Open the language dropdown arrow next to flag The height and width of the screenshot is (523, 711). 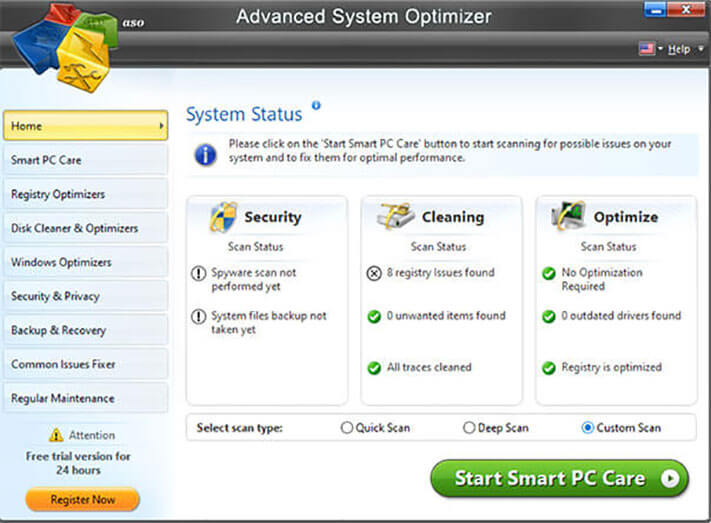pos(661,48)
